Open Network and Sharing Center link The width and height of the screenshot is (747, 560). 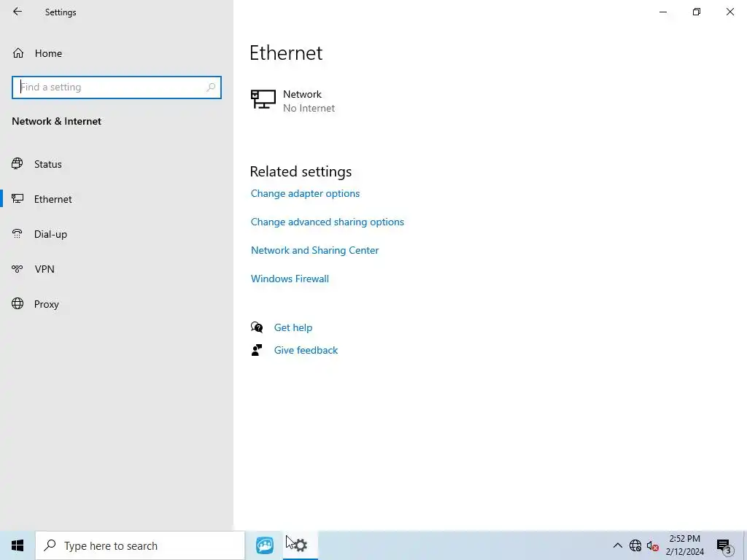point(315,251)
